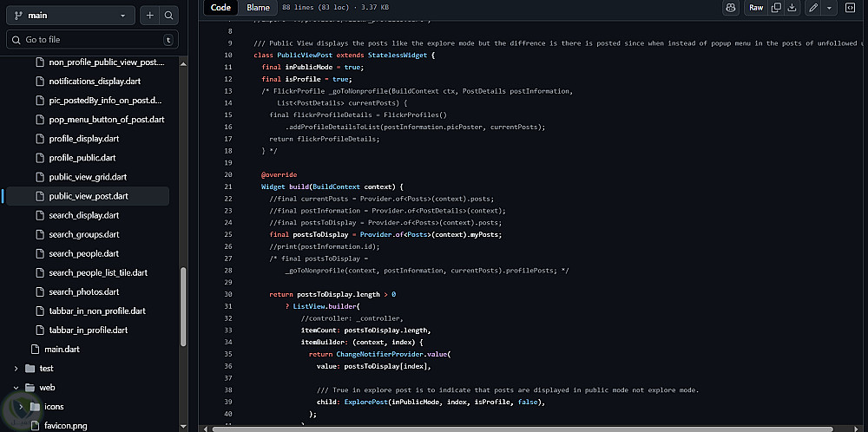This screenshot has width=868, height=432.
Task: Click the Raw button
Action: tap(756, 7)
